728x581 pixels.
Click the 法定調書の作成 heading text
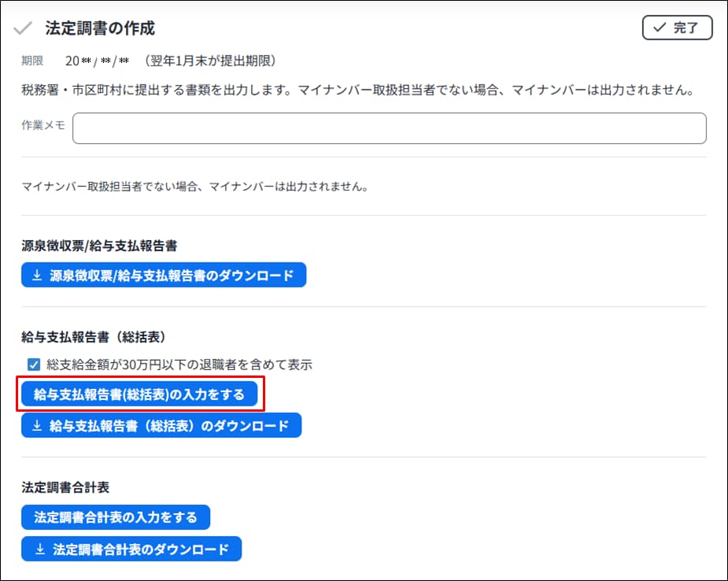tap(100, 28)
